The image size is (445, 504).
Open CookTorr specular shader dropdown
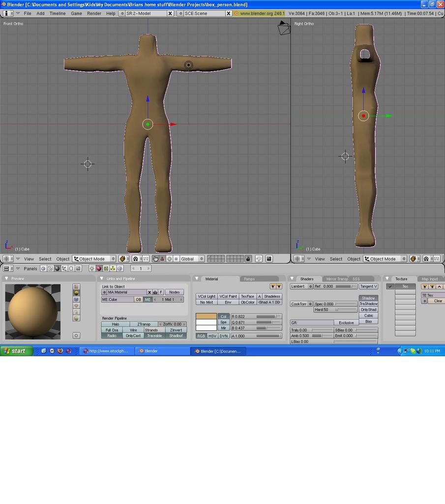tap(301, 304)
